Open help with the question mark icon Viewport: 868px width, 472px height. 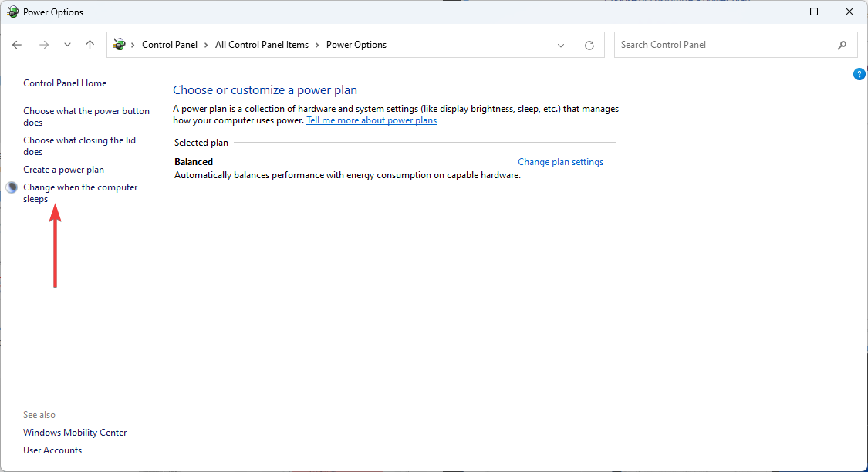(860, 74)
